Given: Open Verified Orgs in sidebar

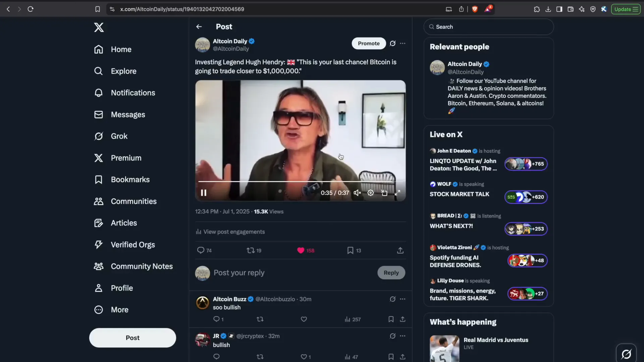Looking at the screenshot, I should (124, 245).
